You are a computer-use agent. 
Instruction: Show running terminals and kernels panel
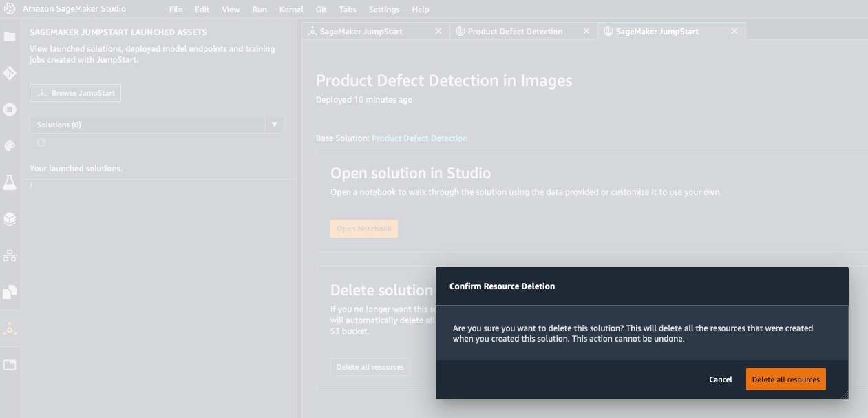[10, 109]
